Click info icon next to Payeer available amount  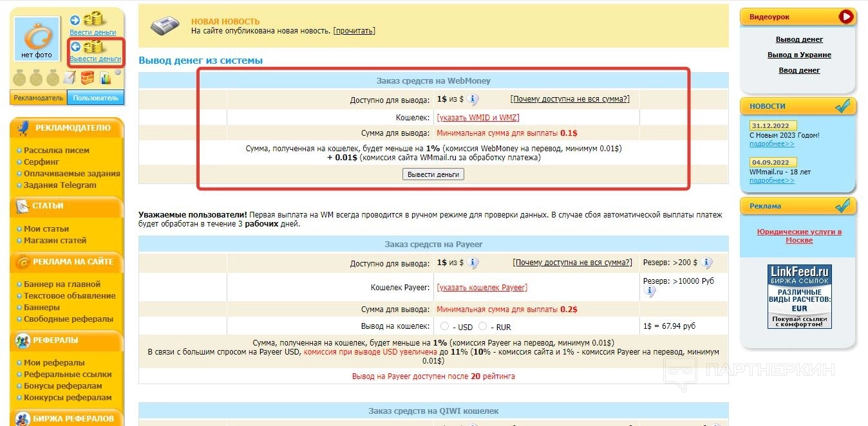coord(473,263)
